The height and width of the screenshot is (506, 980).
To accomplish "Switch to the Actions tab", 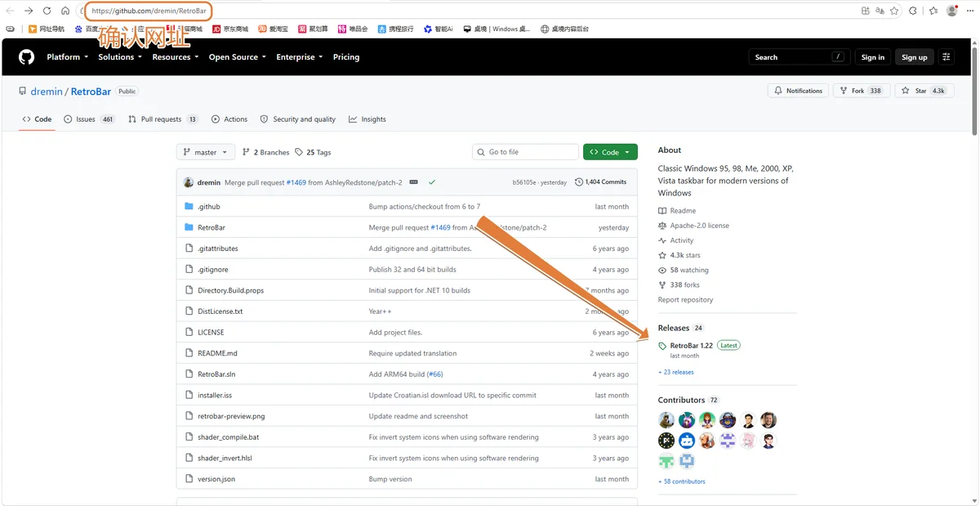I will 229,119.
